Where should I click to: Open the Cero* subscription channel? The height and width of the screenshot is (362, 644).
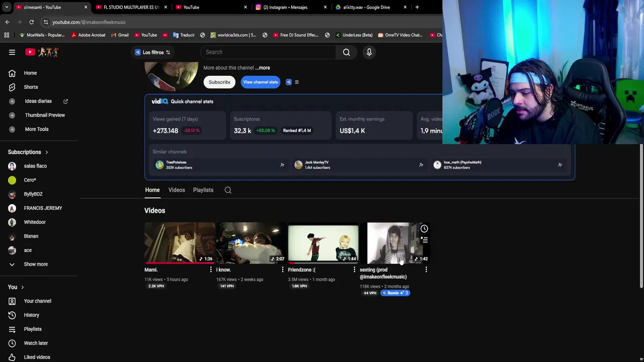tap(30, 180)
